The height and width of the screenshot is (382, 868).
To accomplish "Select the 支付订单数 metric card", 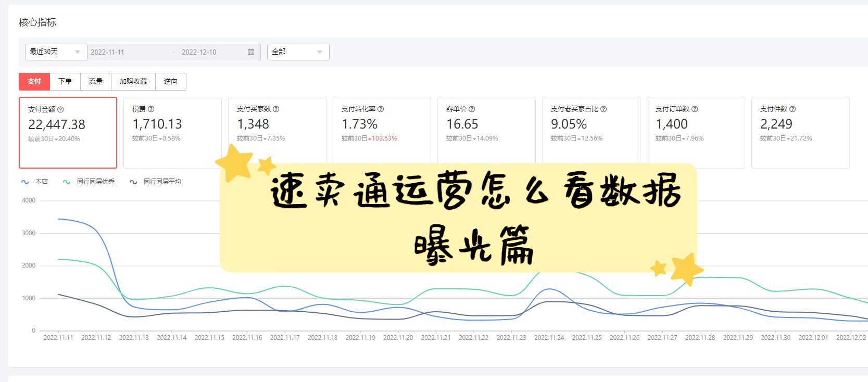I will click(696, 133).
